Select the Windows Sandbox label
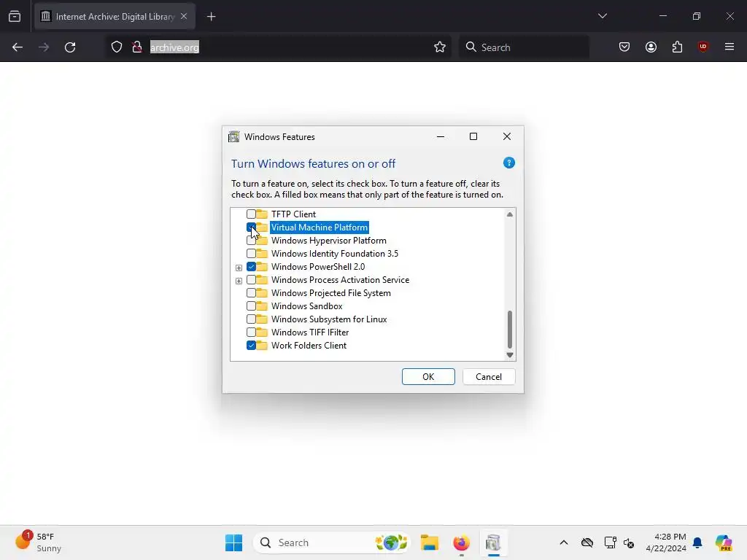 click(307, 306)
